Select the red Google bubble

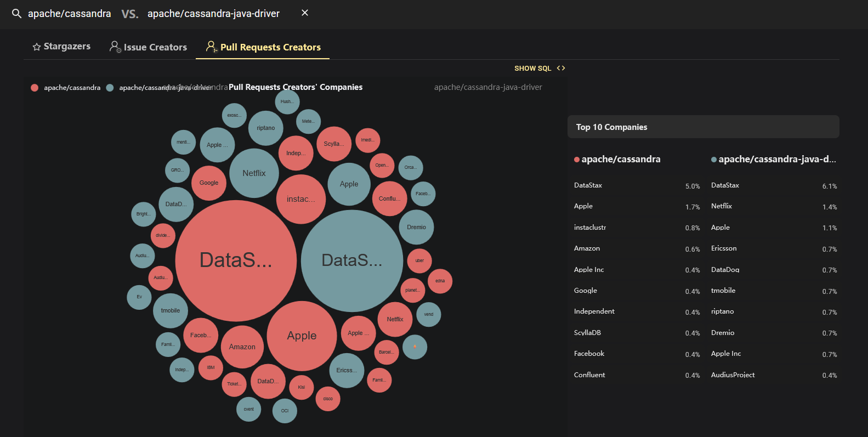point(209,183)
